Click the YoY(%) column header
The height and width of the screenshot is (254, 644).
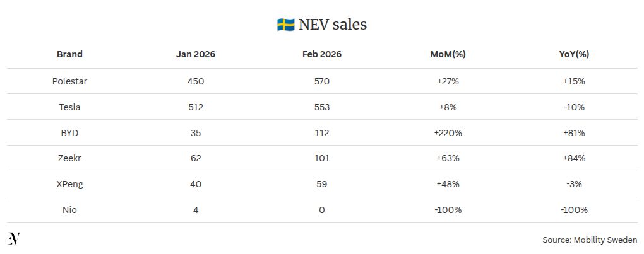tap(574, 54)
